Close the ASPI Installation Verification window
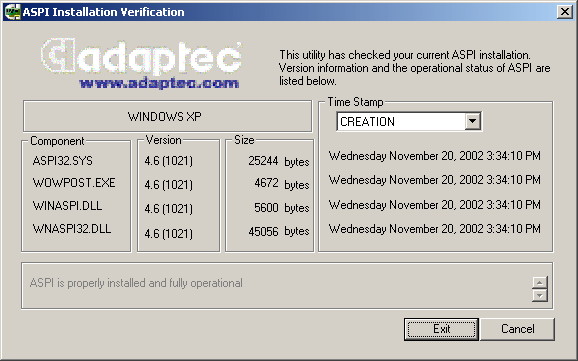The image size is (578, 361). (565, 12)
